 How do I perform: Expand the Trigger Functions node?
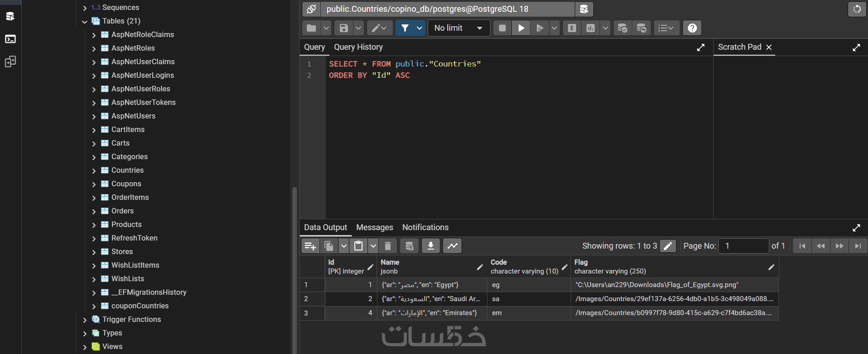(x=85, y=320)
